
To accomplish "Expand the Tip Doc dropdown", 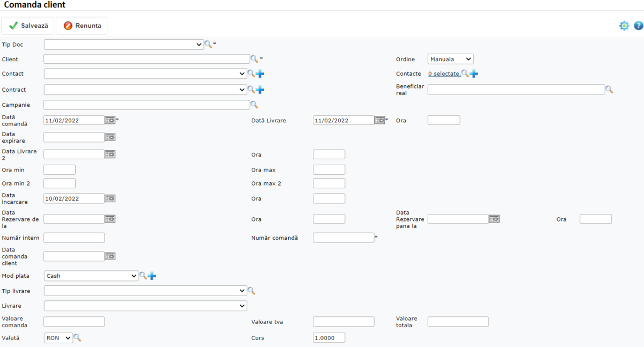I will pos(123,45).
